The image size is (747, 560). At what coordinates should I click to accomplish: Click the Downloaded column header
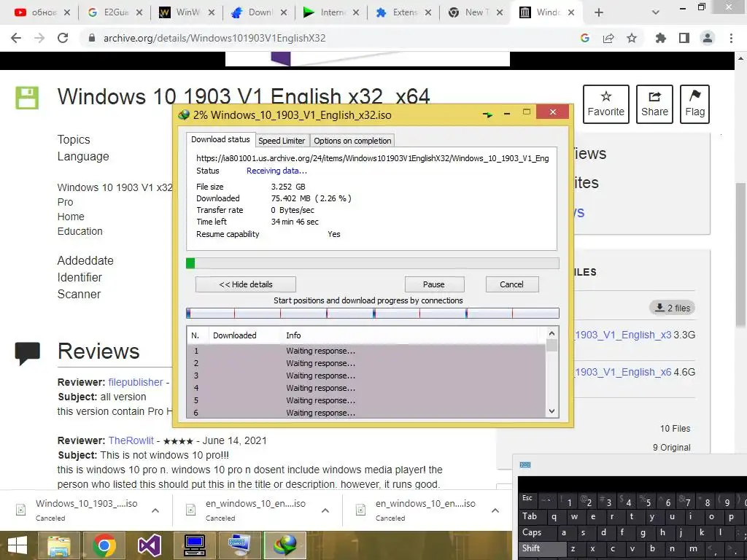pyautogui.click(x=244, y=335)
